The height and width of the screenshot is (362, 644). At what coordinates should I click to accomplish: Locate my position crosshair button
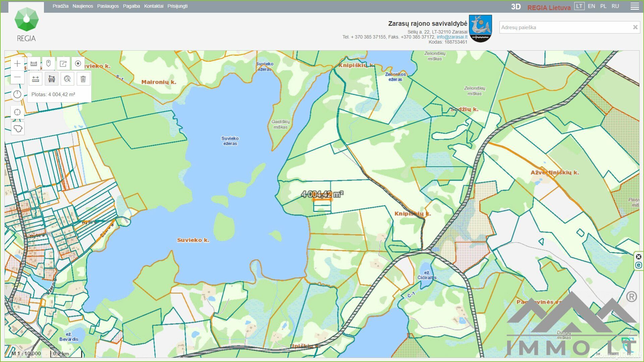(x=17, y=112)
